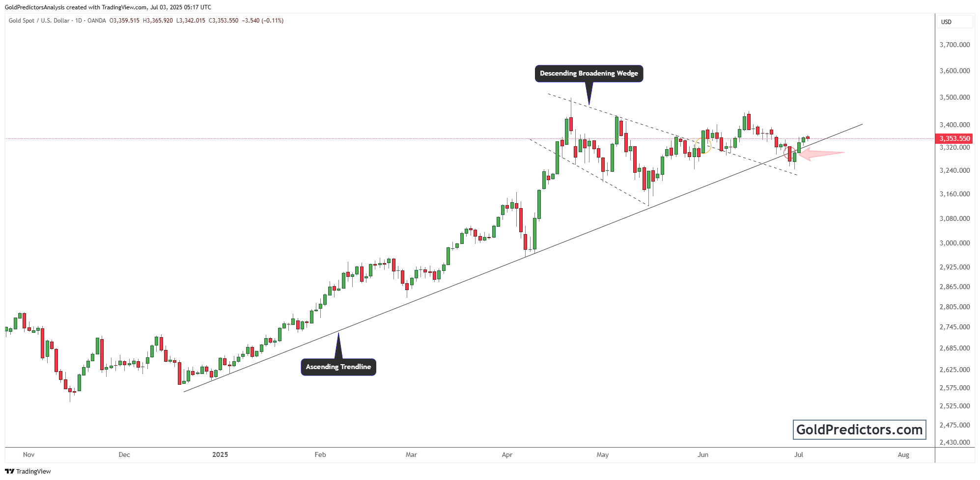Click the 2025 year marker on time axis

click(x=220, y=455)
